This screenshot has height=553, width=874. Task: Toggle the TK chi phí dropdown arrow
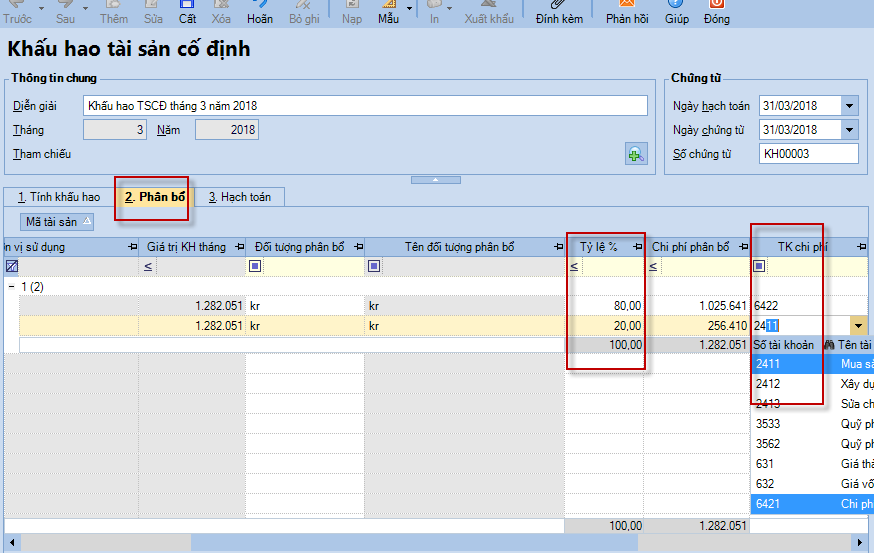(x=858, y=326)
